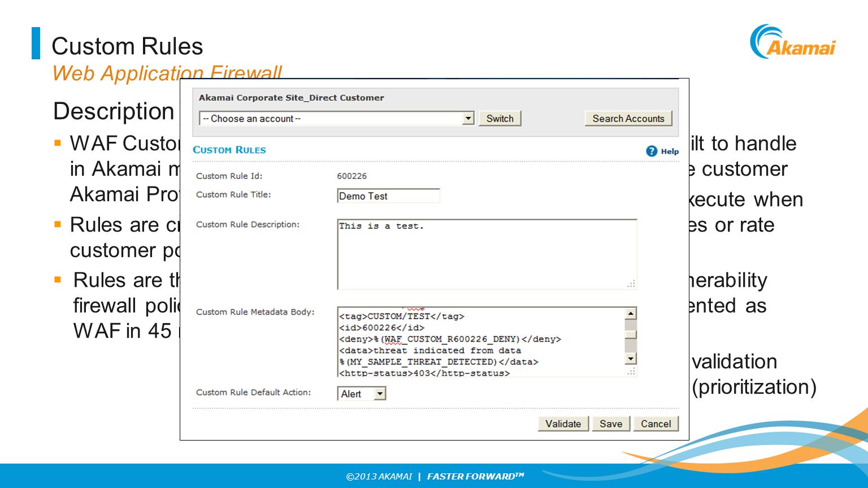Click the Akamai logo
This screenshot has height=488, width=868.
(x=793, y=42)
